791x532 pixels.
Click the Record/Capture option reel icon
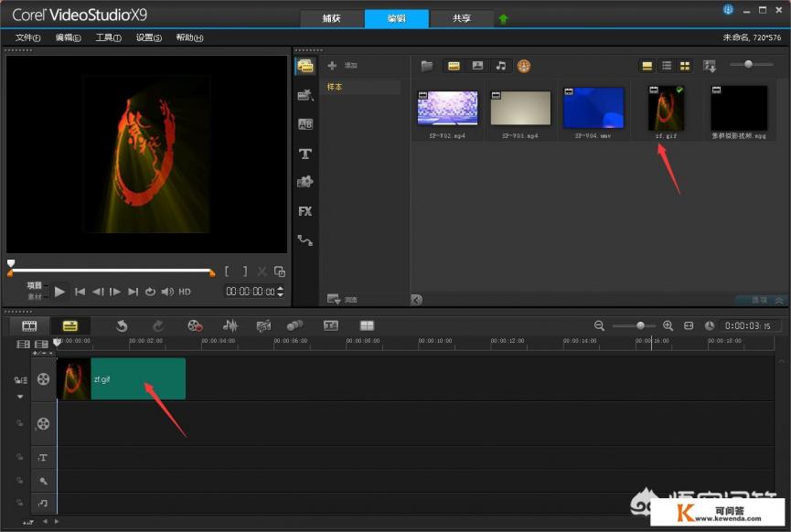tap(195, 325)
